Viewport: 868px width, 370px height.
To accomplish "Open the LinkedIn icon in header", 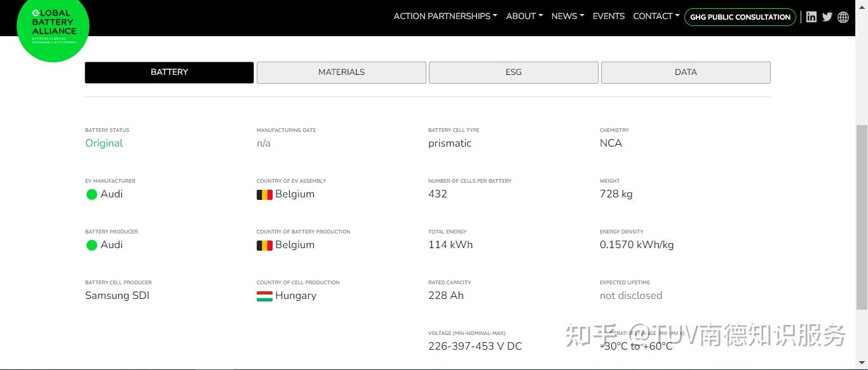I will point(811,17).
